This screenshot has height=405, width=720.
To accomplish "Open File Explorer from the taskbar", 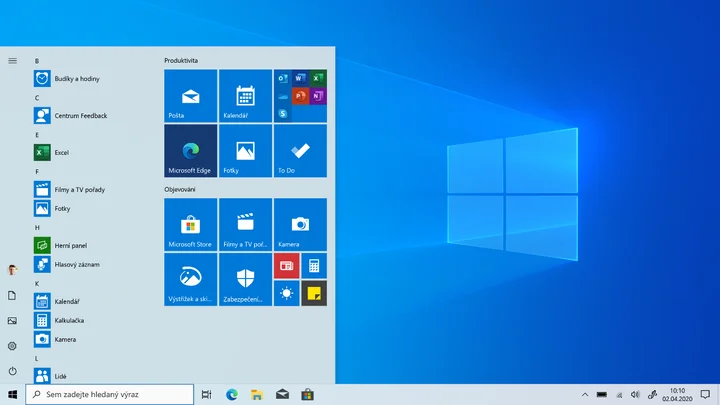I will [257, 394].
